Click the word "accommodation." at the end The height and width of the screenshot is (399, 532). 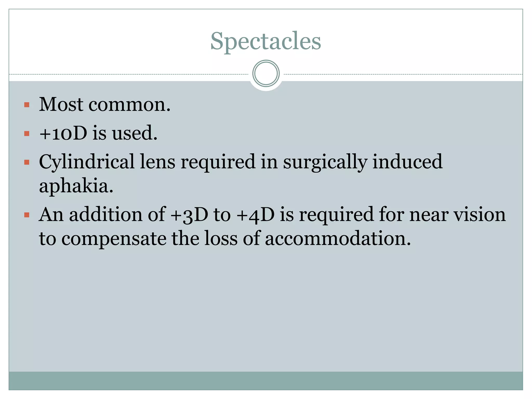pos(338,238)
